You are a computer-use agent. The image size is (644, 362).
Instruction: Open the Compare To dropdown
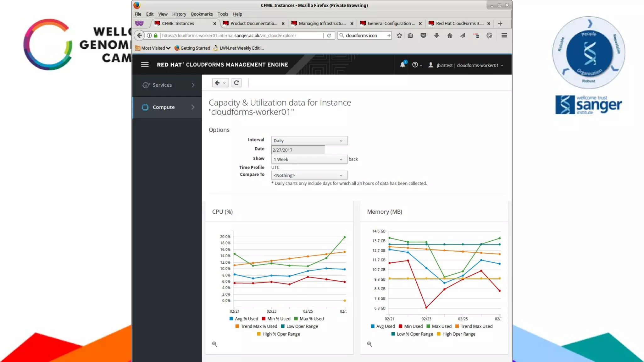point(309,175)
